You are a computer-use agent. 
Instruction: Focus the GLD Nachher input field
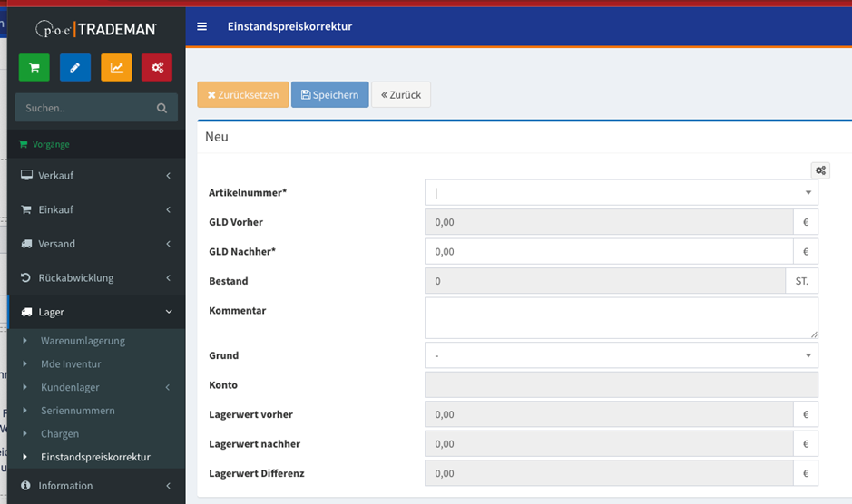coord(609,251)
